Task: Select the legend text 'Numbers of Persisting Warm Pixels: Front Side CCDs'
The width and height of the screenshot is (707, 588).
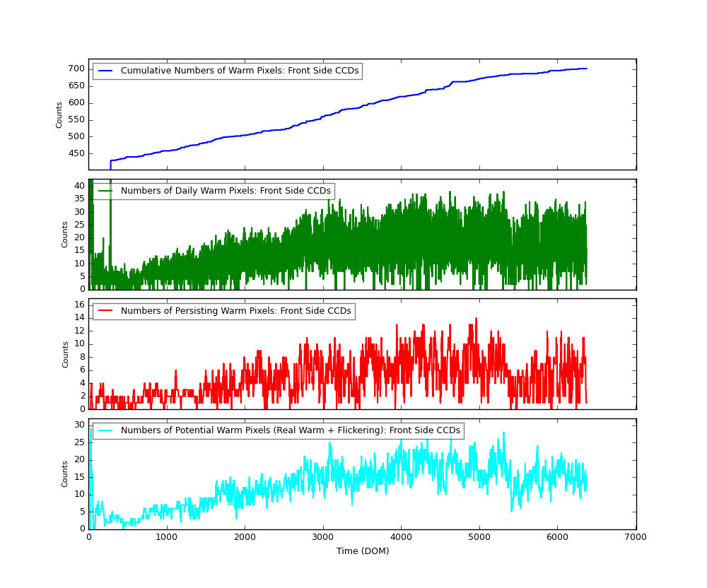Action: (x=236, y=311)
